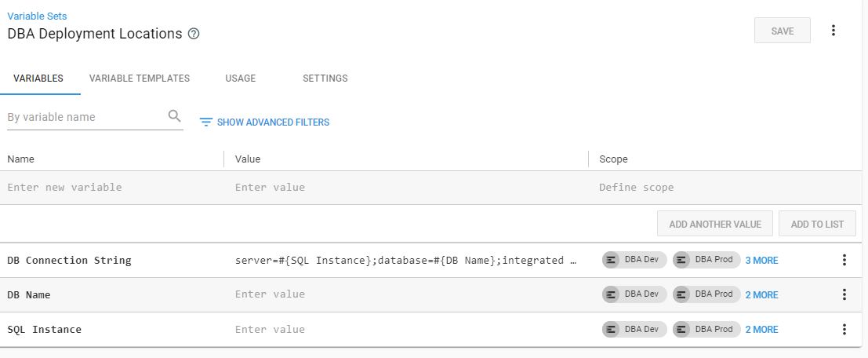The image size is (868, 358).
Task: Click the Enter new variable field
Action: [112, 188]
